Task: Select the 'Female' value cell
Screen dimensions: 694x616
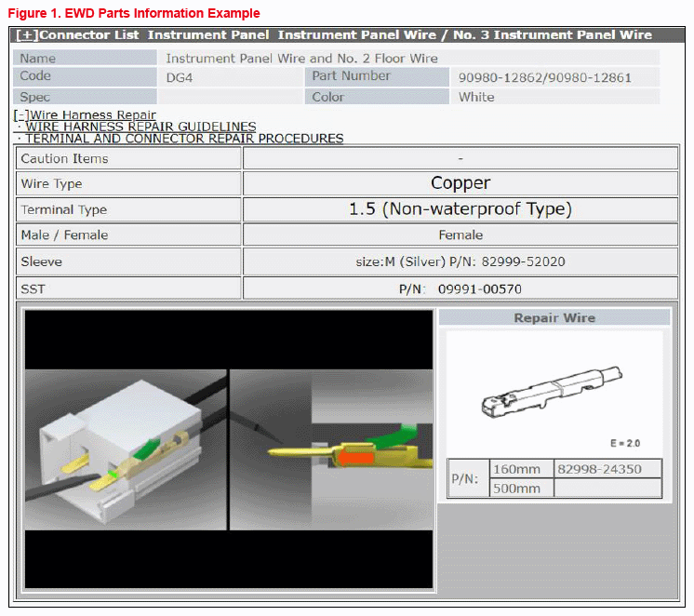Action: click(x=460, y=234)
